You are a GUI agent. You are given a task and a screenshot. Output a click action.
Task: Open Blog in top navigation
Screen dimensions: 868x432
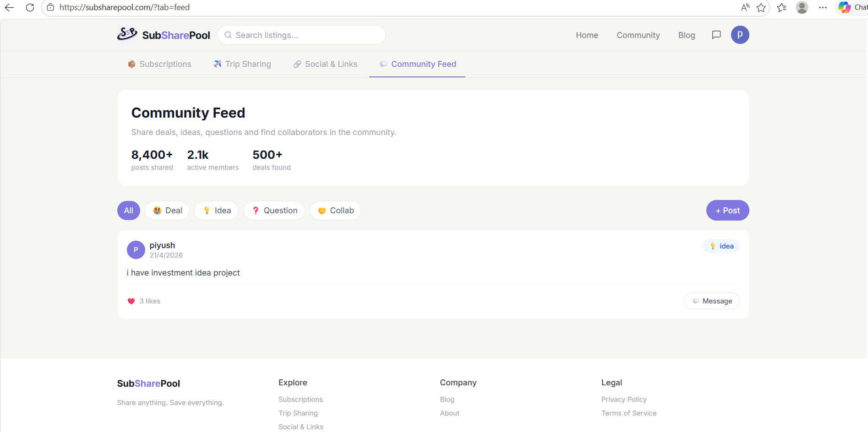[687, 35]
